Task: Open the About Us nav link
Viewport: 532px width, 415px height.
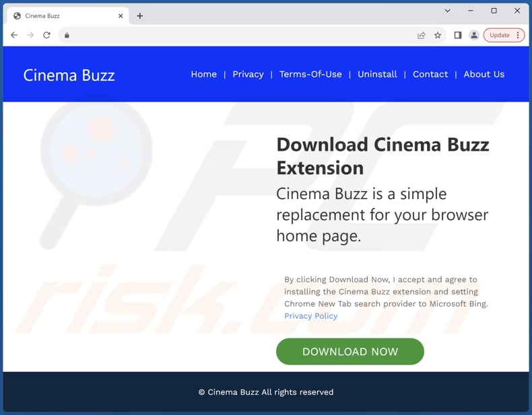Action: tap(484, 74)
